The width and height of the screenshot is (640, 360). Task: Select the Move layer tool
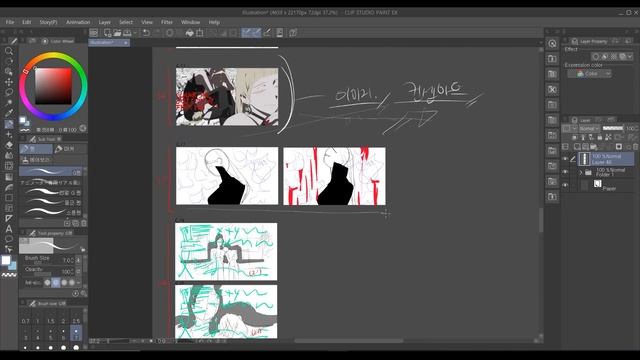tap(9, 82)
